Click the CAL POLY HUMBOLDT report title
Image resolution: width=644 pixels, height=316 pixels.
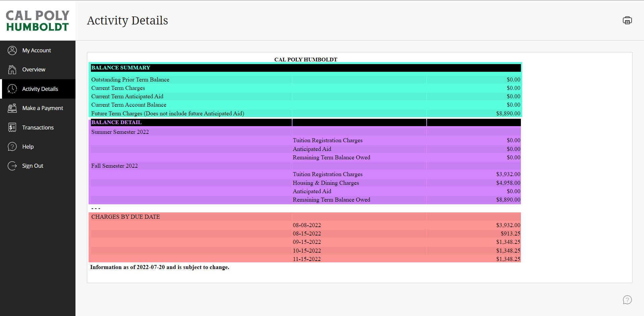pos(306,60)
